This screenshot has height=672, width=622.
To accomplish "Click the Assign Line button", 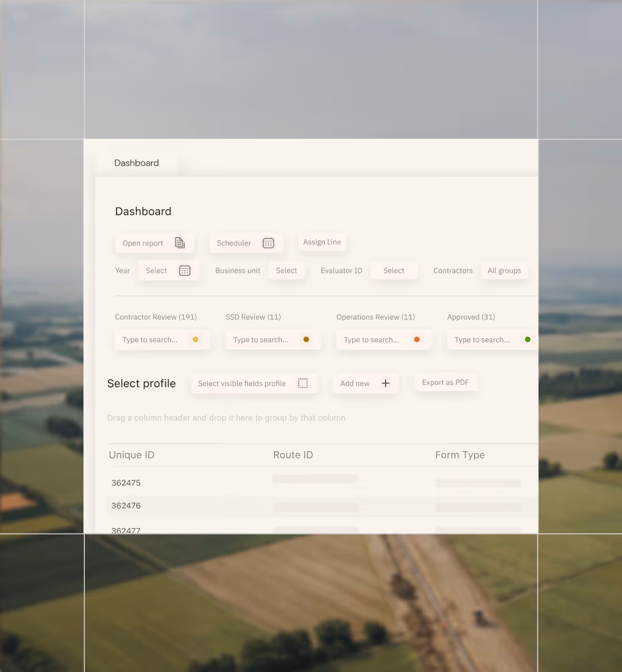I will click(322, 242).
